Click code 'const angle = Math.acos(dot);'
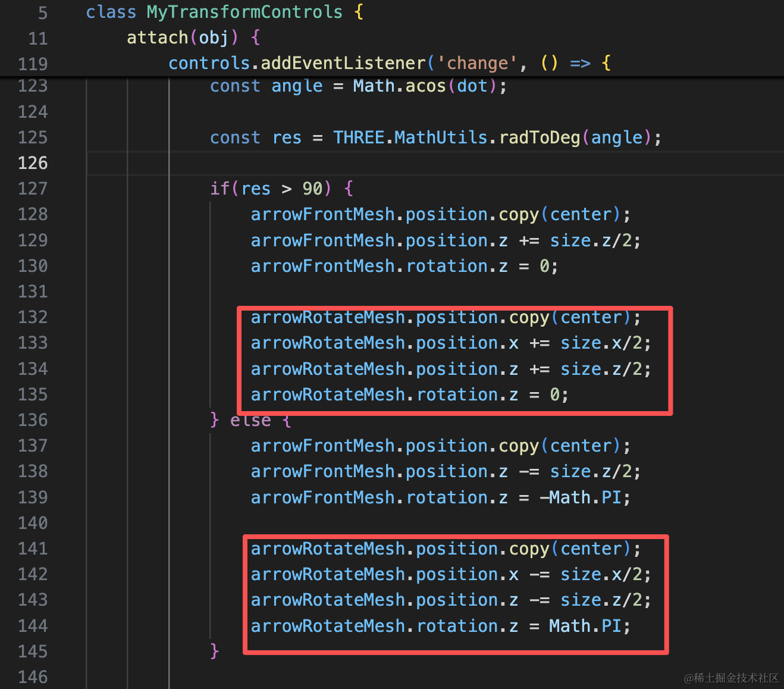Image resolution: width=784 pixels, height=689 pixels. click(359, 86)
